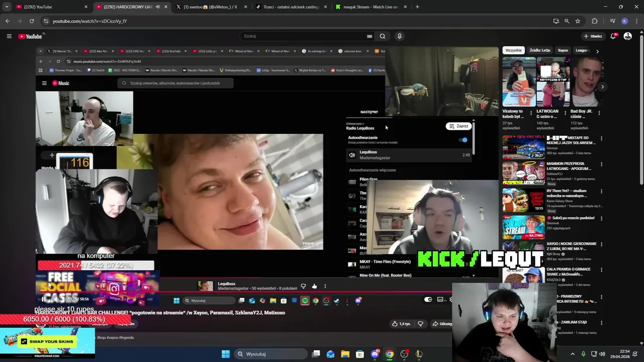Open the YouTube Music hamburger menu in stream
Viewport: 644px width, 362px height.
point(44,83)
